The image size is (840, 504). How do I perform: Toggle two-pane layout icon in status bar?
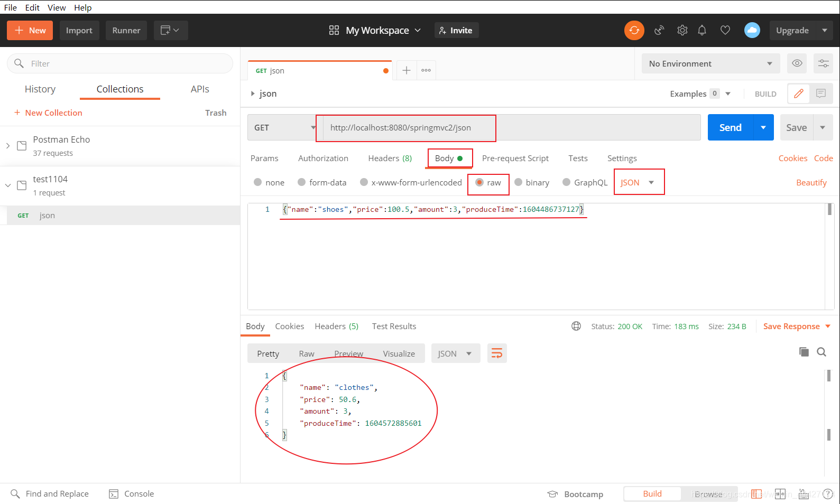click(780, 494)
